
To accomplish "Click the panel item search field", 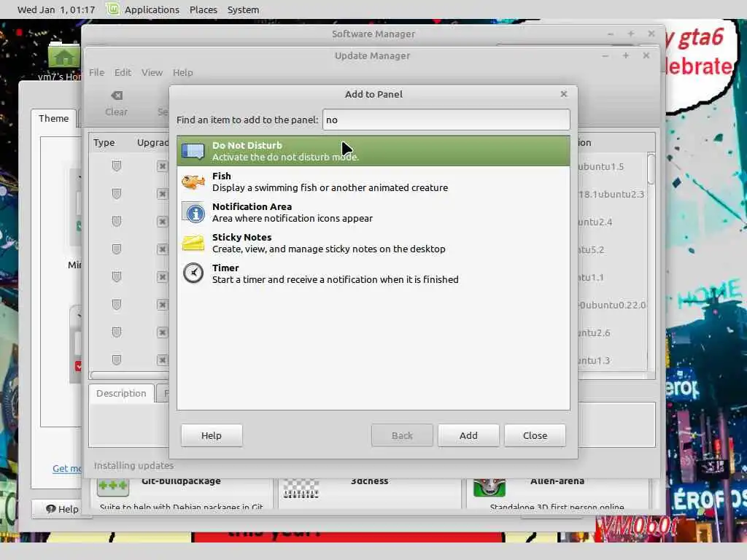I will (x=446, y=120).
